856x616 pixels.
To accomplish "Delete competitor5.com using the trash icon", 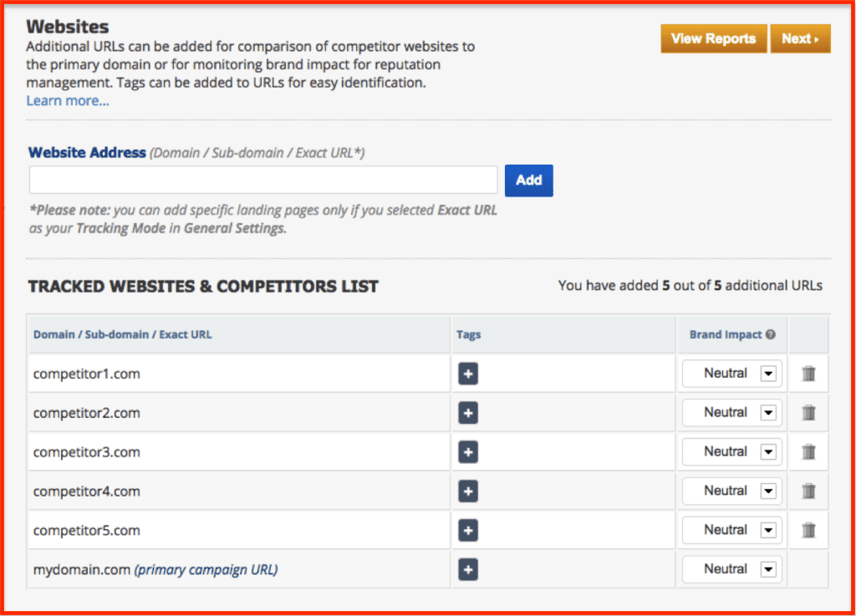I will pyautogui.click(x=808, y=530).
